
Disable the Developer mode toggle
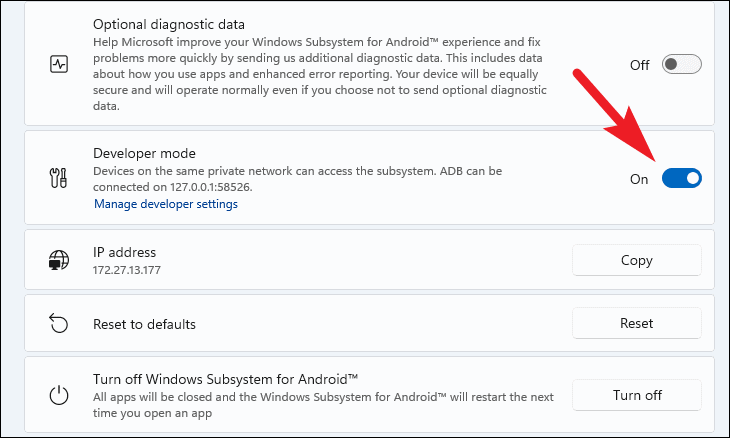(x=682, y=179)
